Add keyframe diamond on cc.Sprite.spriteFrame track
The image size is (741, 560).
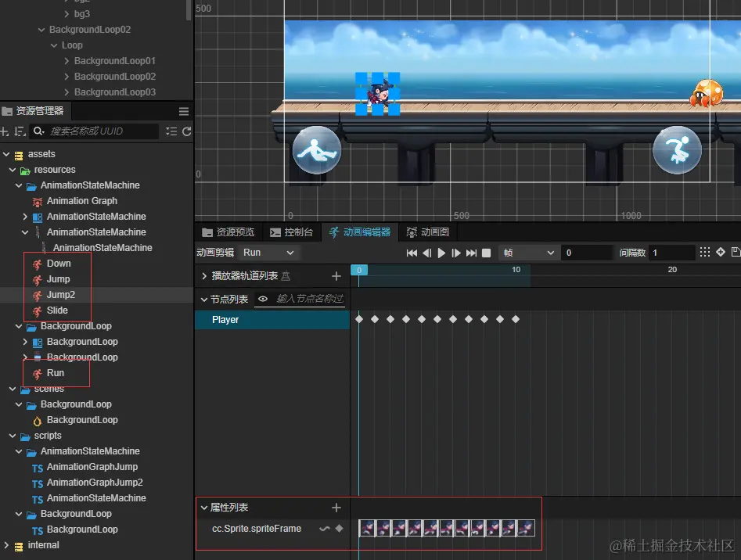coord(339,529)
